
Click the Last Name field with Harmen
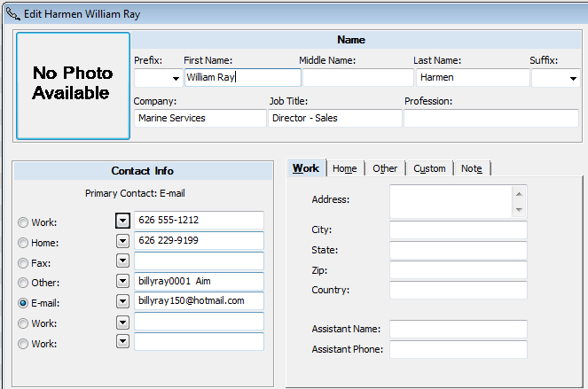point(473,78)
